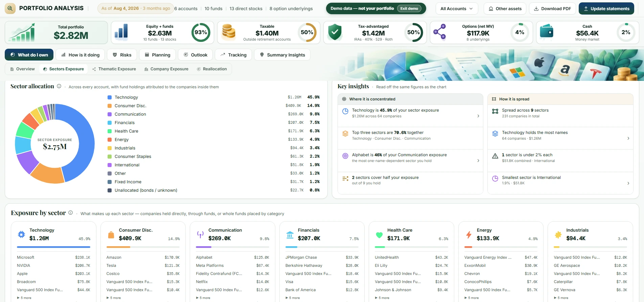This screenshot has height=302, width=644.
Task: Click the Technology blue legend swatch
Action: 110,97
